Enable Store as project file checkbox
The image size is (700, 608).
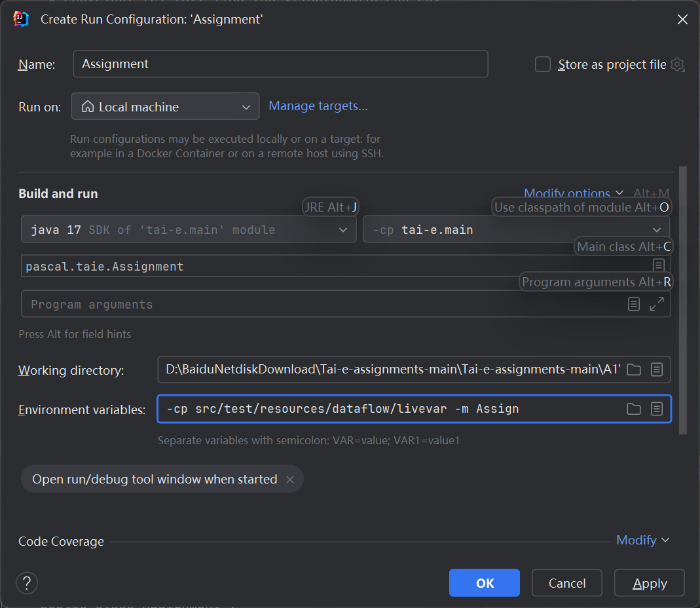coord(543,64)
